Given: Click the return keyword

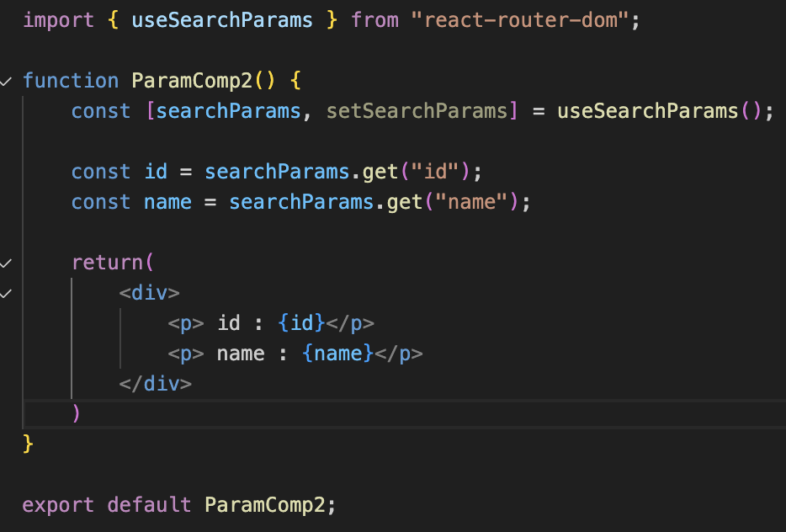Looking at the screenshot, I should tap(107, 263).
